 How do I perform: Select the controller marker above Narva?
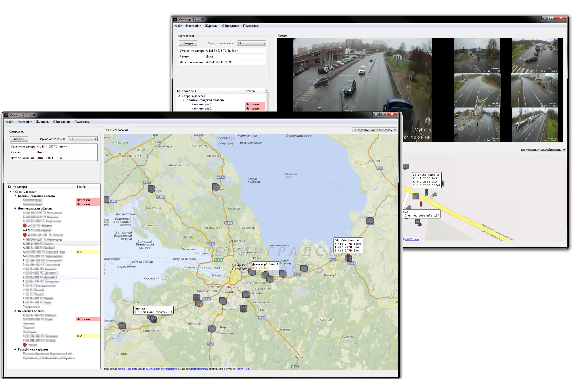point(122,325)
